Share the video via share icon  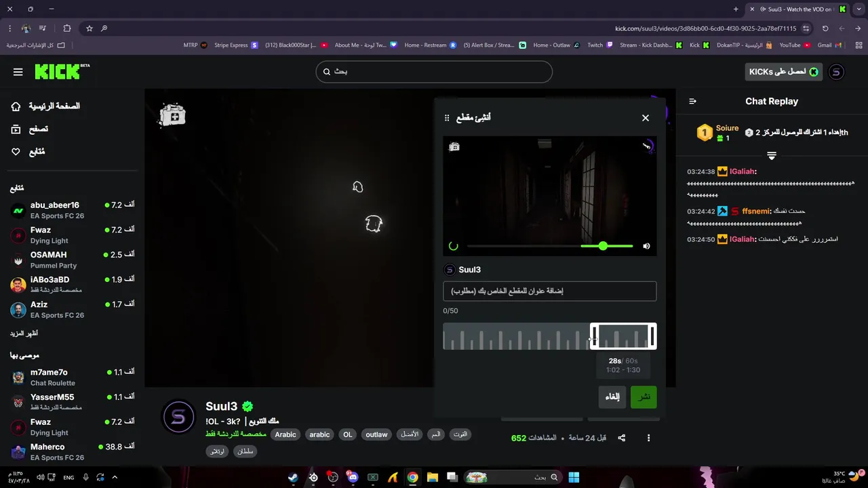click(x=622, y=438)
